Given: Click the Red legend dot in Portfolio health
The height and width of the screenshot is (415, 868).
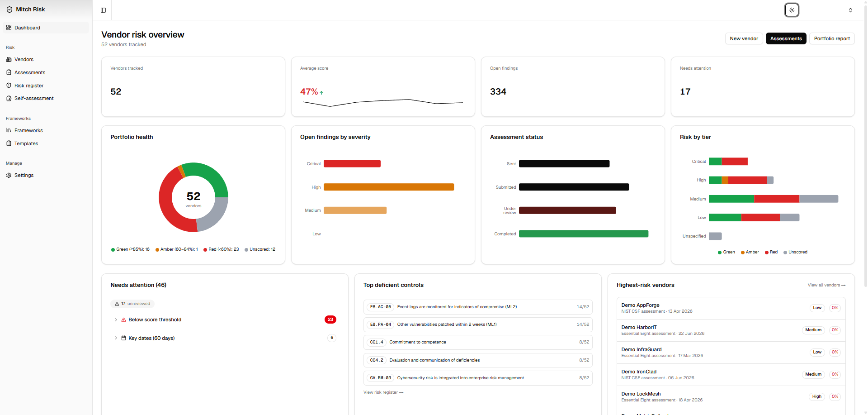Looking at the screenshot, I should (x=205, y=250).
